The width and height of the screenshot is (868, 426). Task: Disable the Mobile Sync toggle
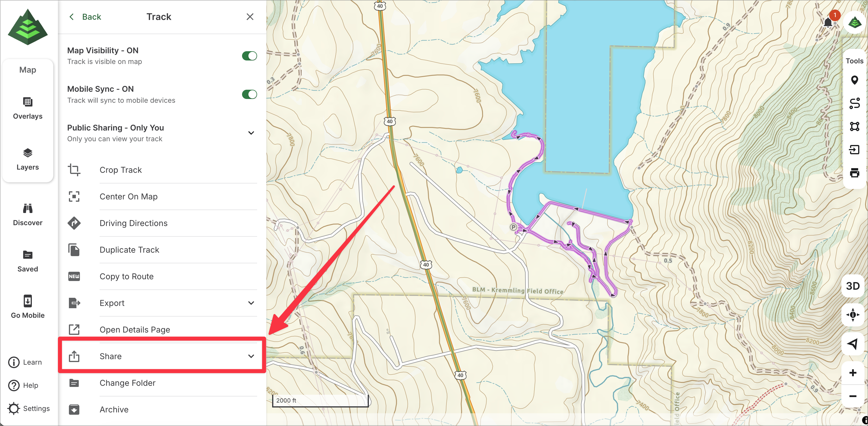249,94
